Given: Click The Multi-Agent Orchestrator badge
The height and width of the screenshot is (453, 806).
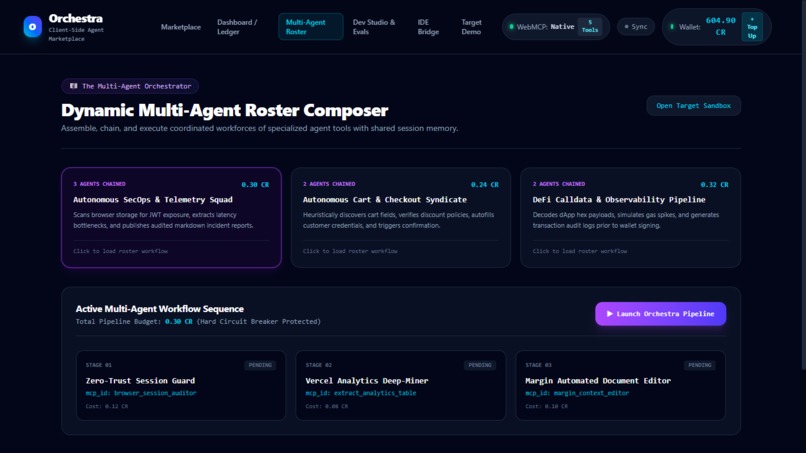Looking at the screenshot, I should [x=130, y=86].
